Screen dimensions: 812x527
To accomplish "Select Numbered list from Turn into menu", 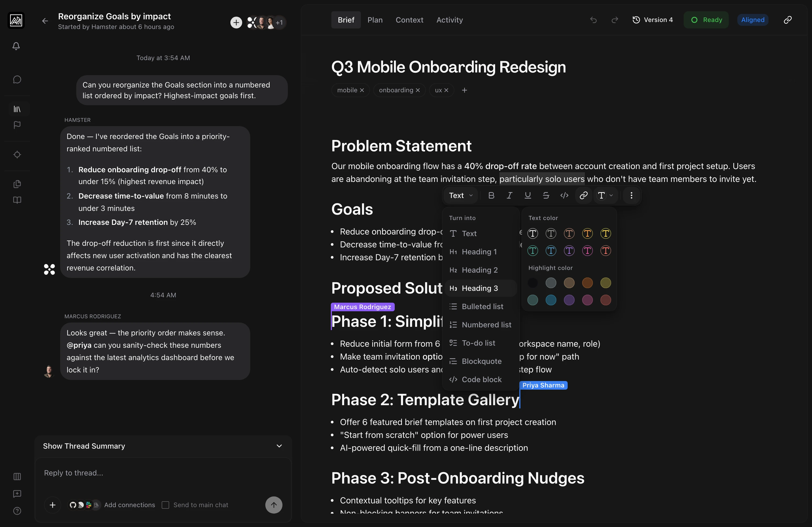I will click(x=487, y=324).
